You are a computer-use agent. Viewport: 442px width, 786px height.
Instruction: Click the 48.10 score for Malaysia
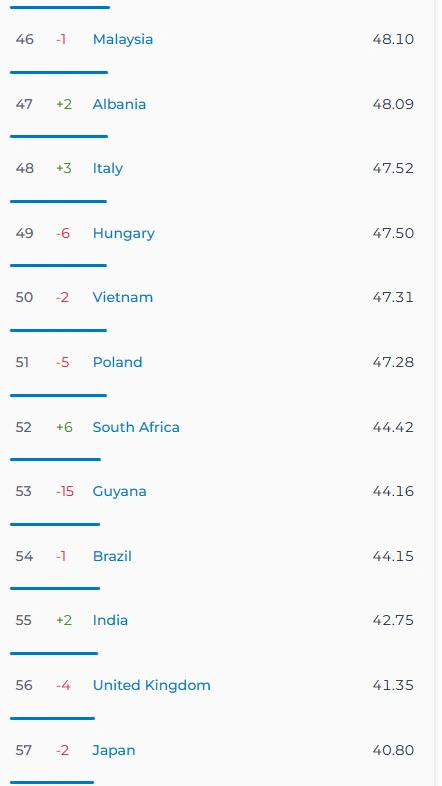coord(393,39)
